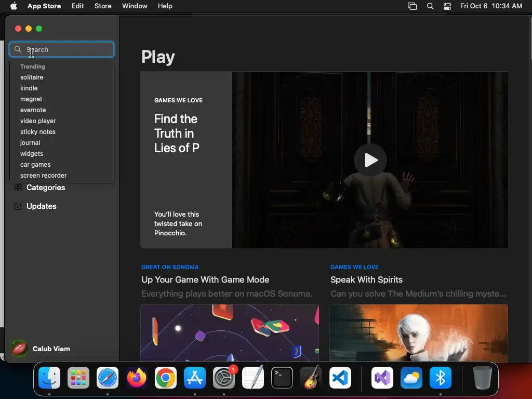Open the App Store menu

[44, 6]
